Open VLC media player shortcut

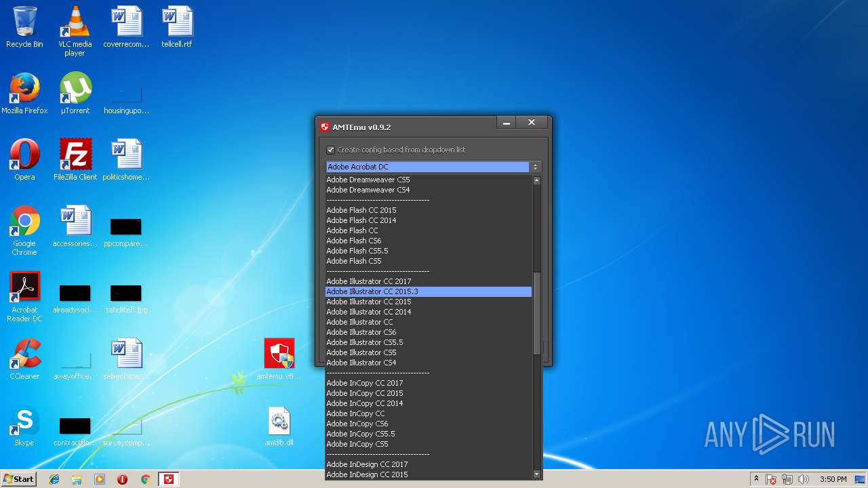(x=75, y=30)
